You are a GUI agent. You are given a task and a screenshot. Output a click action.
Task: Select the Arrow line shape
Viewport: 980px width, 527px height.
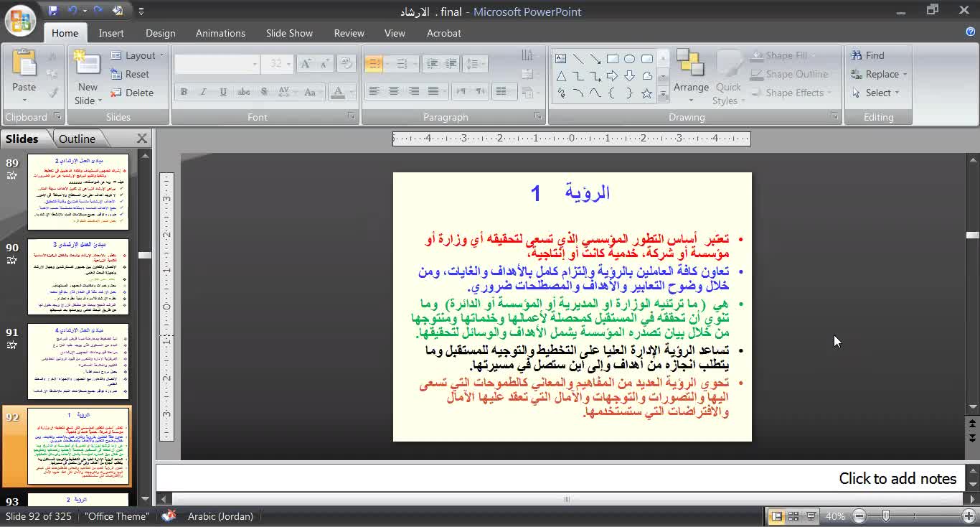pos(595,59)
